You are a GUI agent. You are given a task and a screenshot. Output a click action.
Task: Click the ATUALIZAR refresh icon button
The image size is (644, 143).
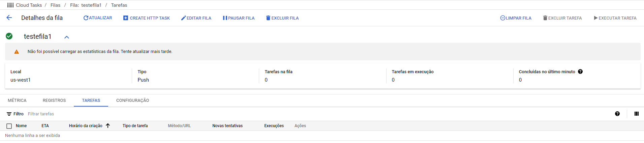(98, 18)
